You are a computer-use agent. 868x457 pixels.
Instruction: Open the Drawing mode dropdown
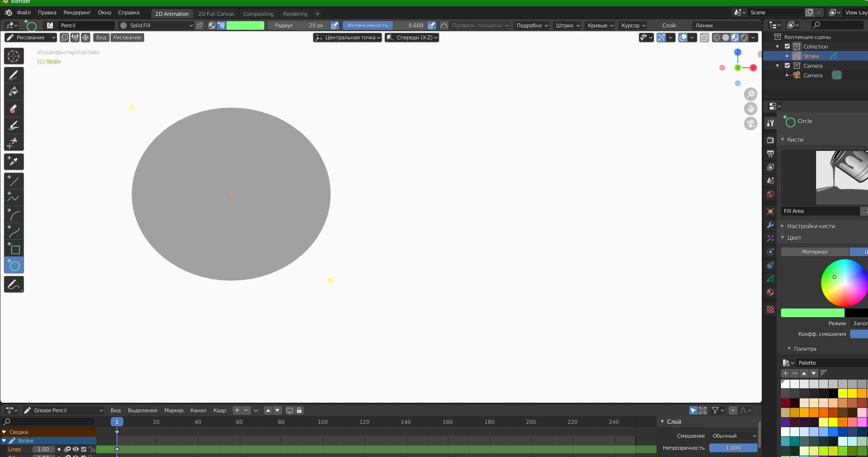pos(31,37)
